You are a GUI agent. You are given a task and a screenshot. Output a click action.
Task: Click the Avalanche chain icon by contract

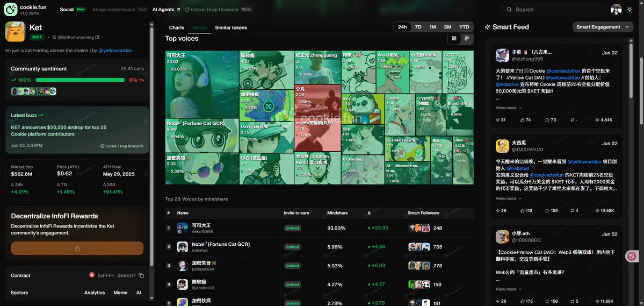tap(92, 275)
